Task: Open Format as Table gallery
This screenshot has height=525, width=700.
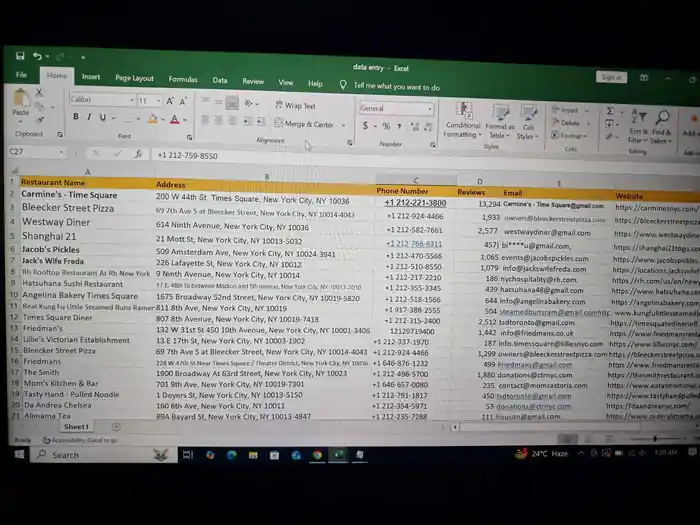Action: [x=500, y=121]
